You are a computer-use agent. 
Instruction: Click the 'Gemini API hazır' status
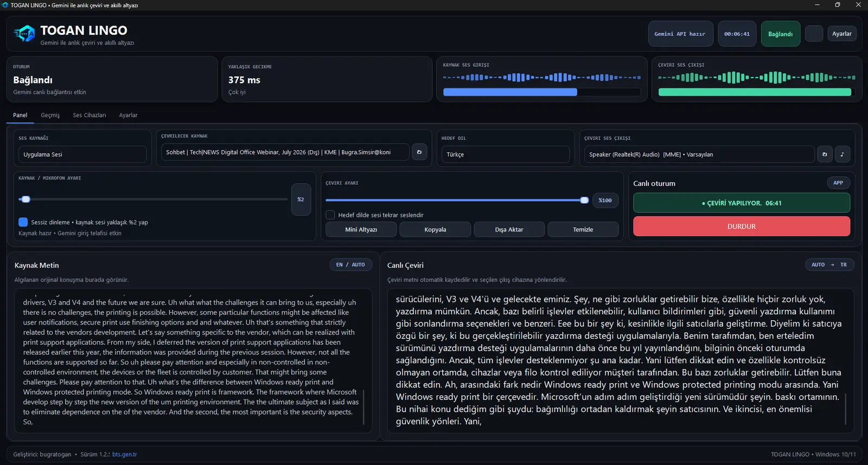(680, 34)
